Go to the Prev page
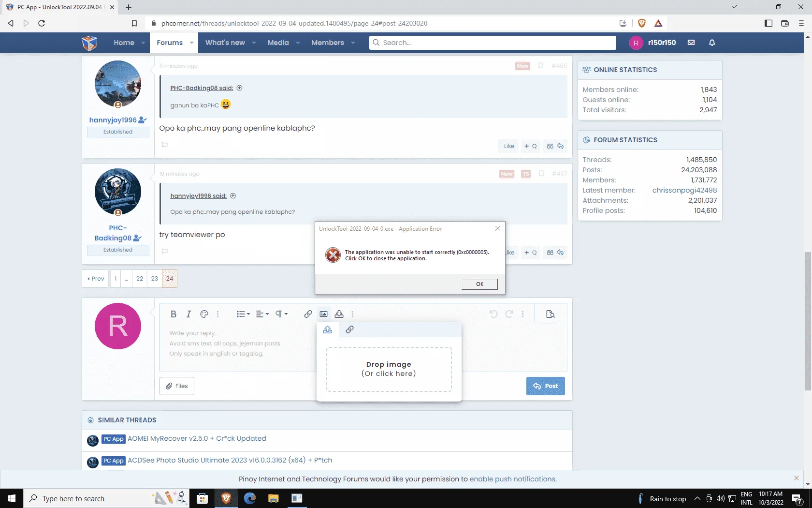 tap(95, 279)
